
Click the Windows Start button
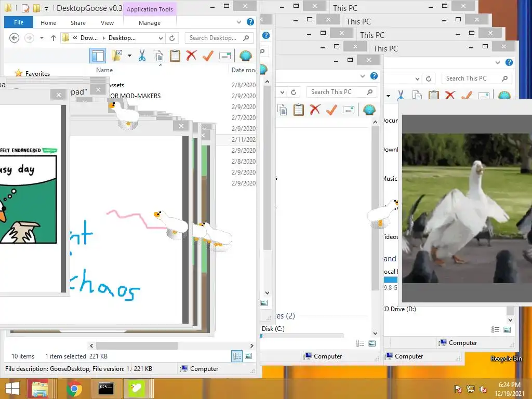(12, 389)
